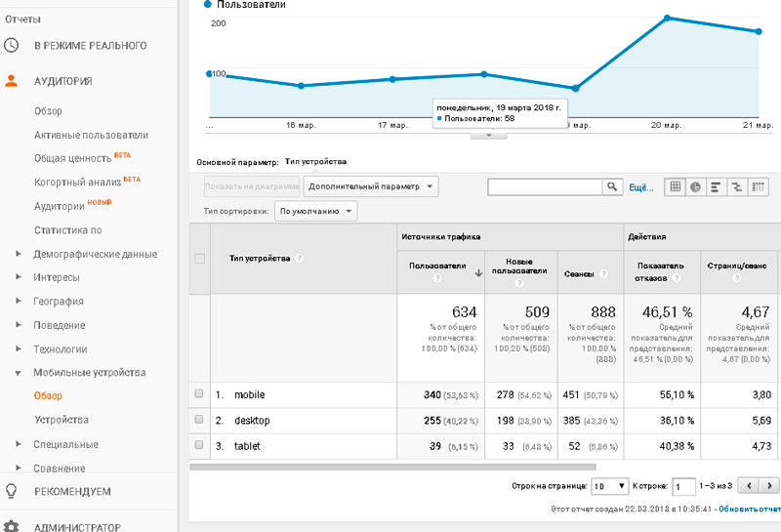The height and width of the screenshot is (532, 781).
Task: Click Тип устройства primary dimension link
Action: (x=315, y=161)
